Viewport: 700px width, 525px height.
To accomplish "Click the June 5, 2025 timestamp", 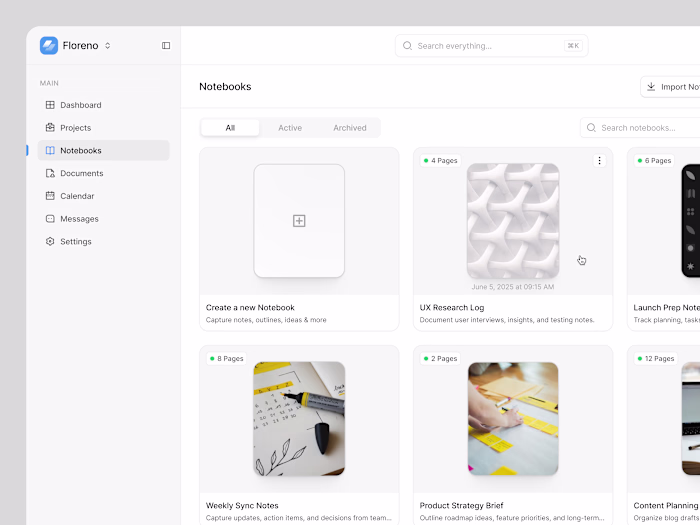I will [513, 287].
